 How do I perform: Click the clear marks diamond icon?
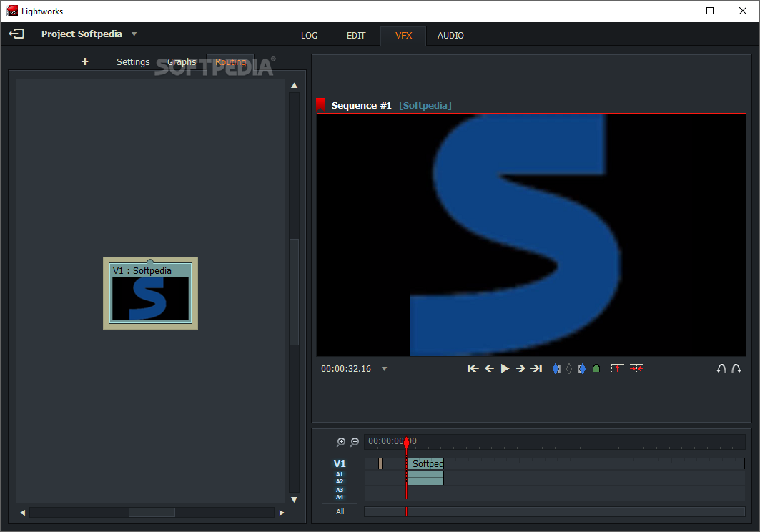569,368
